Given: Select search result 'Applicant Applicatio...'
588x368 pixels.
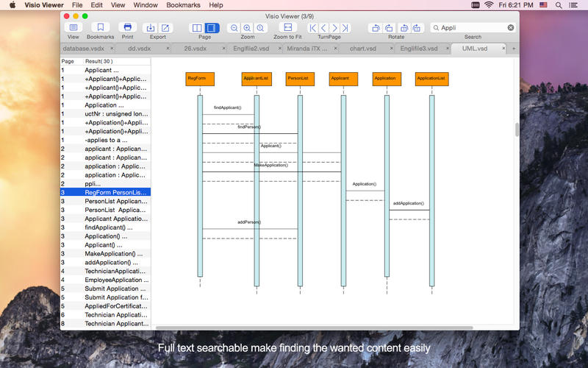Looking at the screenshot, I should click(x=105, y=219).
